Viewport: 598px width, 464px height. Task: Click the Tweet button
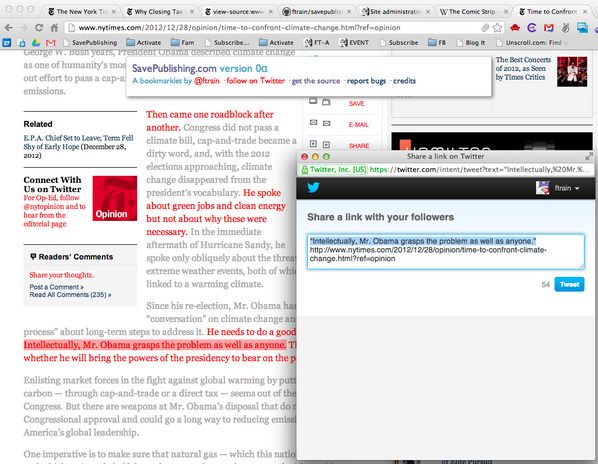569,284
